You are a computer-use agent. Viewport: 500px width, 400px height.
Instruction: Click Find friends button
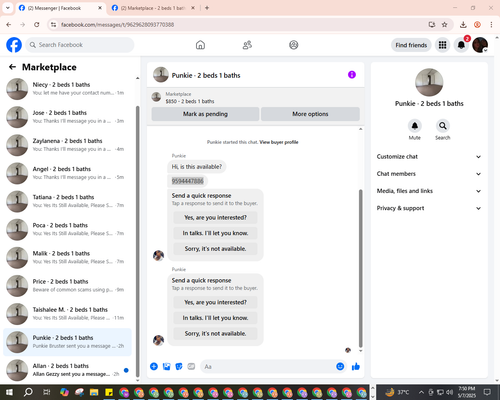[411, 45]
